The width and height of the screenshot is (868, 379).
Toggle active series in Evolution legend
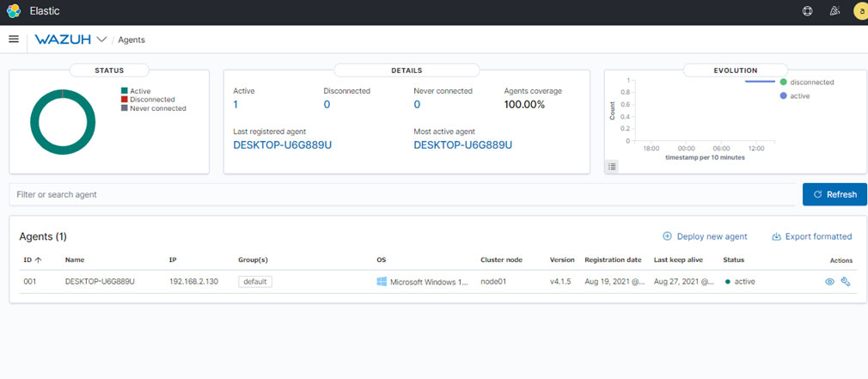coord(794,95)
